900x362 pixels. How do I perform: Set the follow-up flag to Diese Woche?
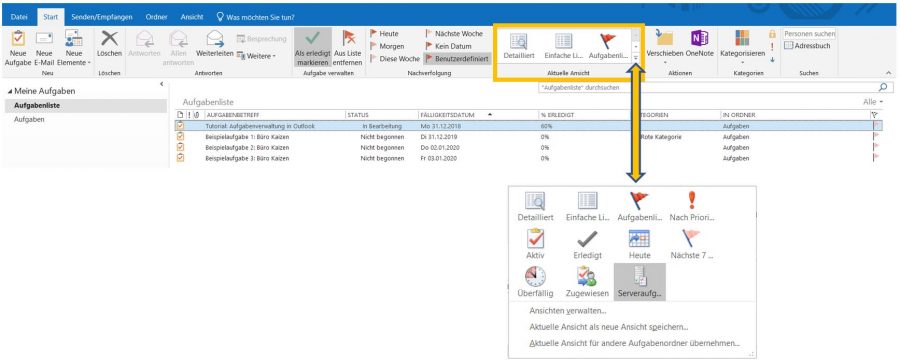pos(395,59)
